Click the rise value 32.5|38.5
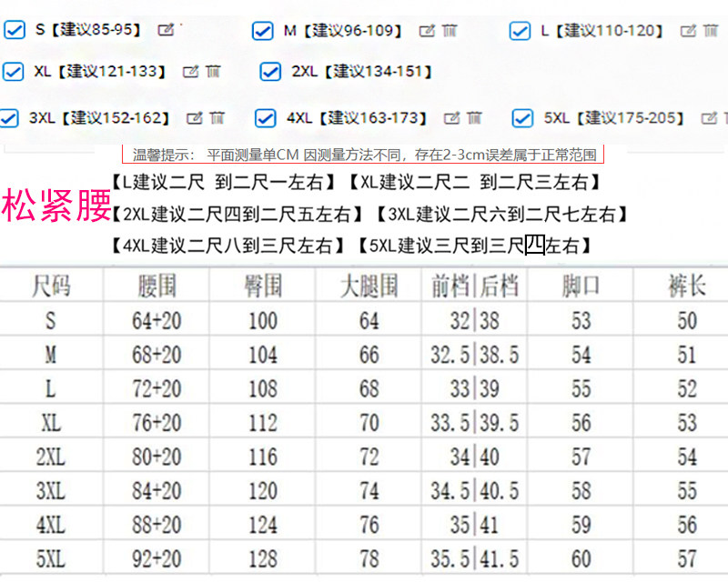 pos(474,355)
